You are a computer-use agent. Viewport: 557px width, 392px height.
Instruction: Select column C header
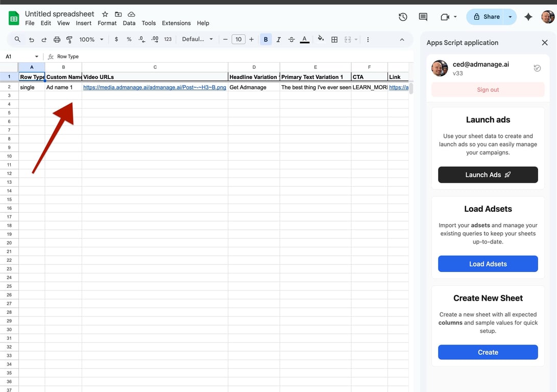coord(155,67)
